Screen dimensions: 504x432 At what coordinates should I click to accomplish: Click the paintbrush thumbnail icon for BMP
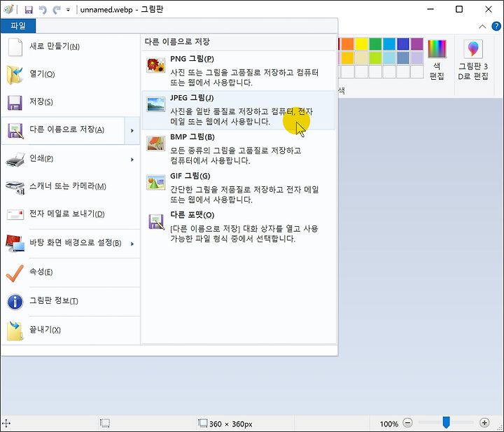coord(156,144)
